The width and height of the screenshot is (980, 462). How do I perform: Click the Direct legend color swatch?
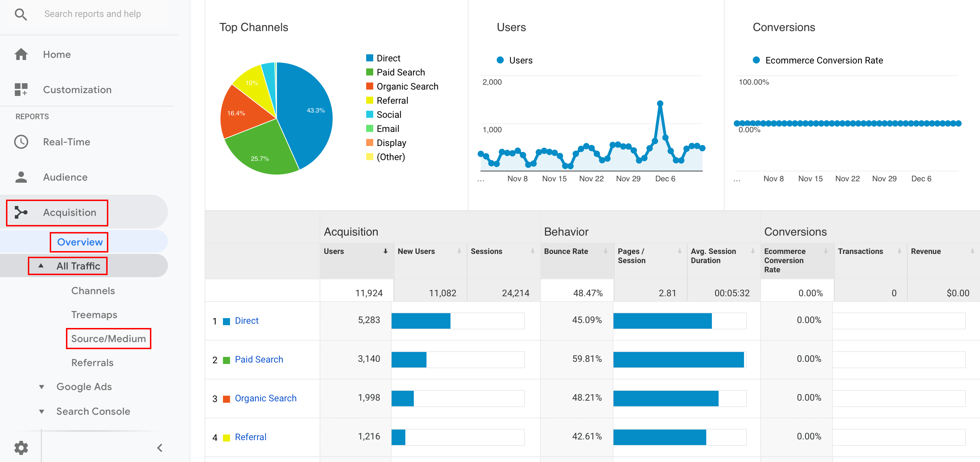[x=369, y=58]
